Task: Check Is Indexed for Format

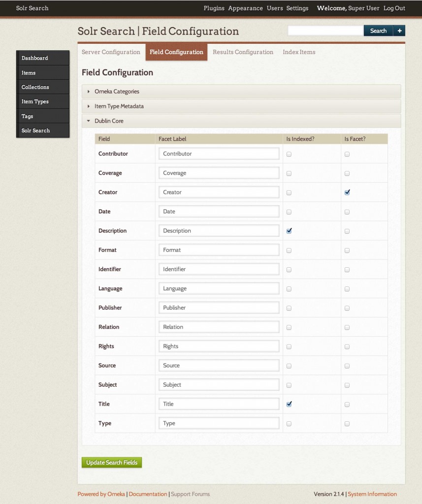Action: [289, 251]
